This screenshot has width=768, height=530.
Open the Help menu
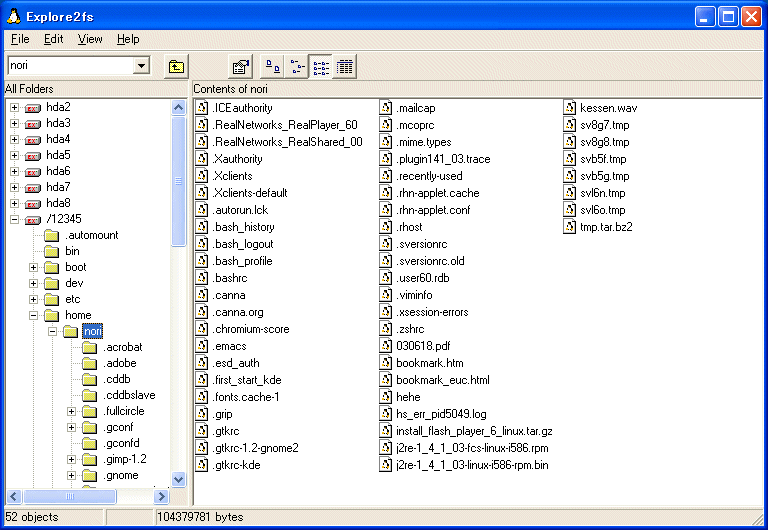[x=128, y=39]
